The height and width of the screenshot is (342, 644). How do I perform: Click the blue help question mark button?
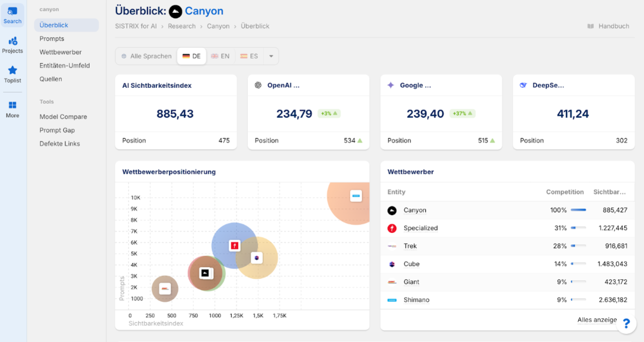(626, 324)
